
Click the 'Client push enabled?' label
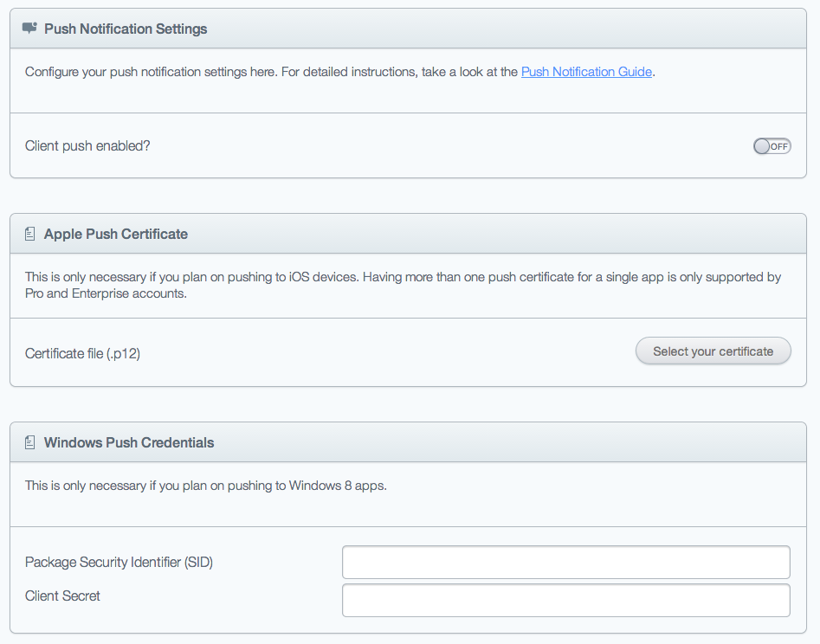point(87,146)
